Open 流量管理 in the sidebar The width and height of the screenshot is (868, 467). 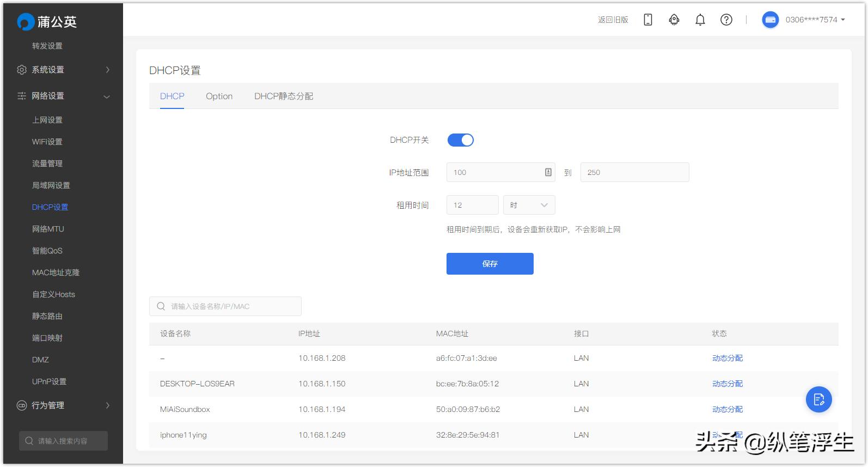tap(47, 163)
